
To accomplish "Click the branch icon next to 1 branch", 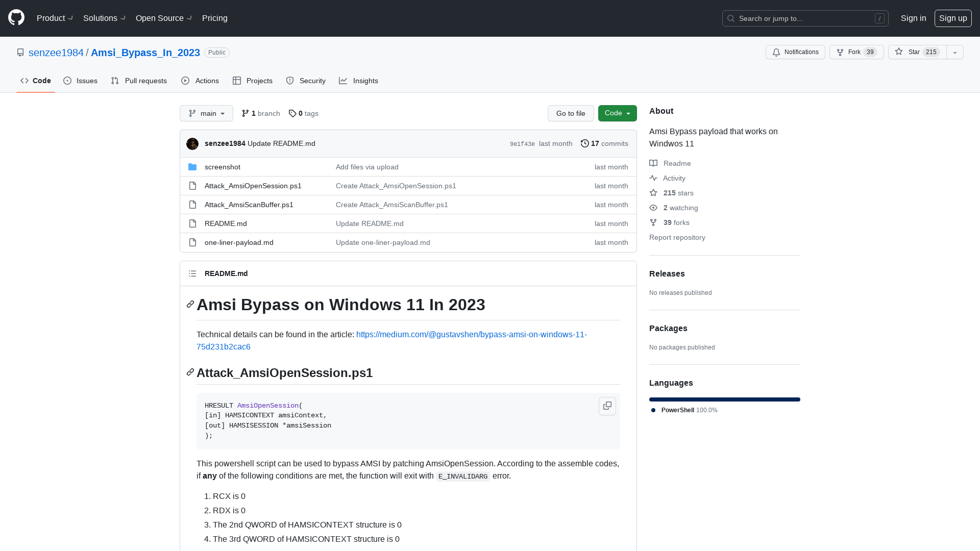I will 246,113.
